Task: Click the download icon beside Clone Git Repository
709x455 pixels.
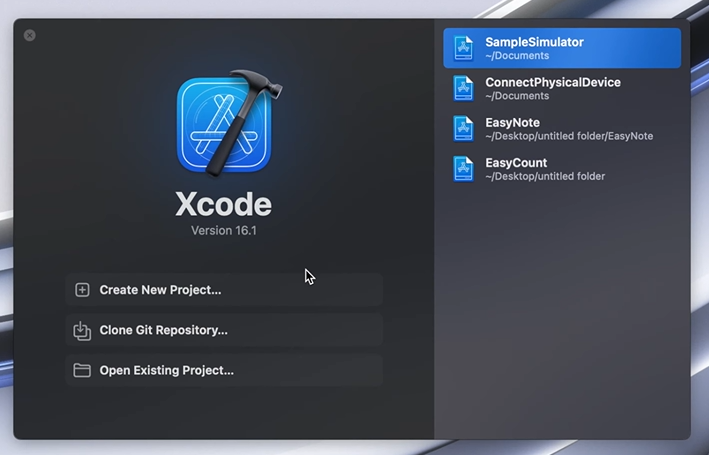Action: [x=82, y=331]
